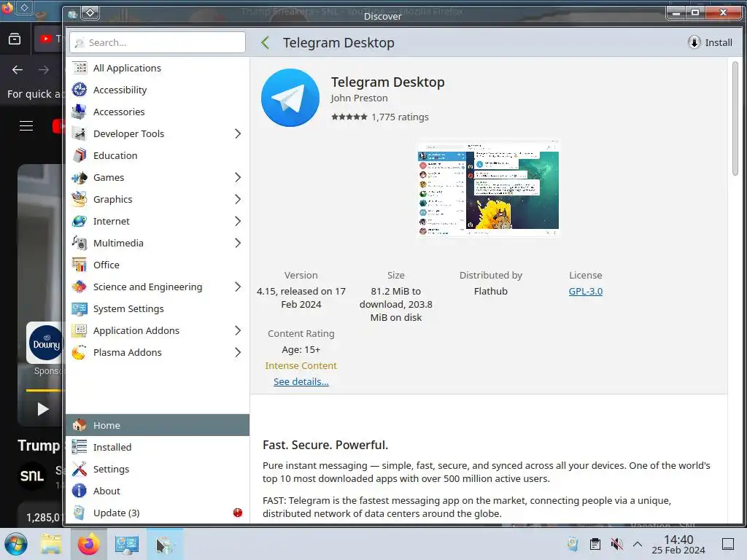Open YouTube hamburger menu in Firefox
The height and width of the screenshot is (560, 747).
pyautogui.click(x=26, y=125)
